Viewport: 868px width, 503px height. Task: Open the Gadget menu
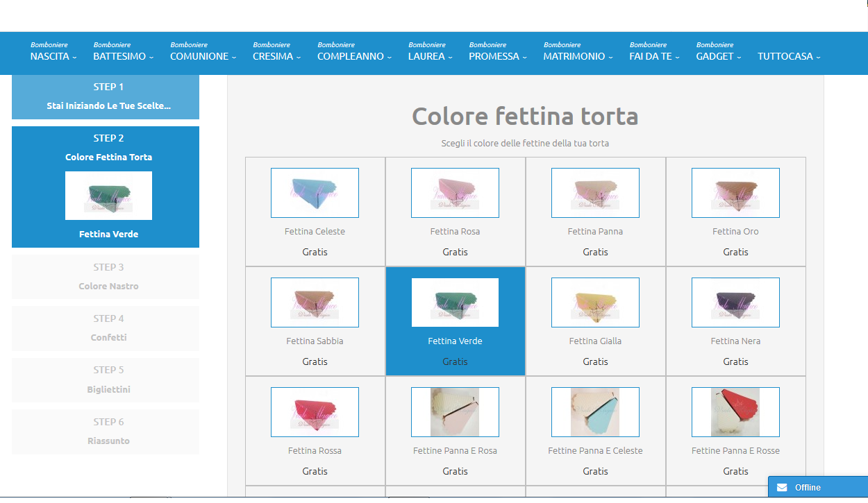click(x=719, y=51)
